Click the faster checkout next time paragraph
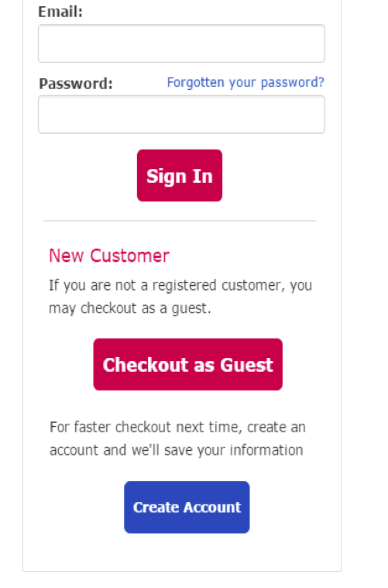Image resolution: width=388 pixels, height=588 pixels. tap(177, 438)
